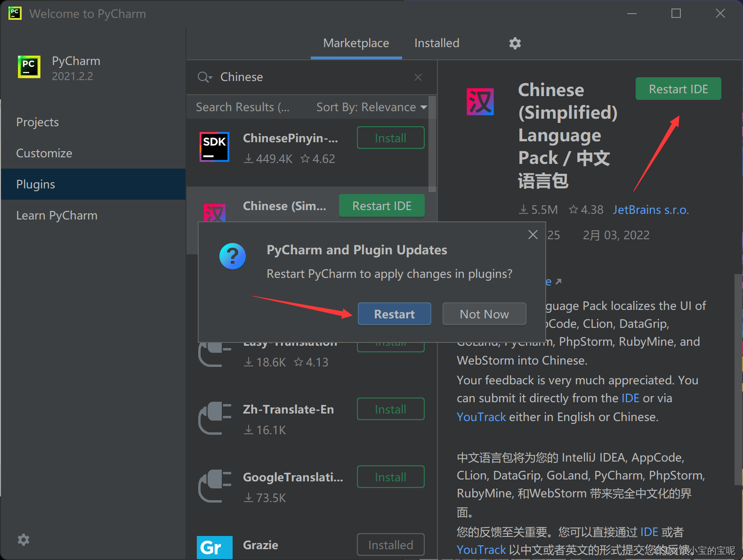Click Restart IDE in the plugin list
743x560 pixels.
coord(382,206)
